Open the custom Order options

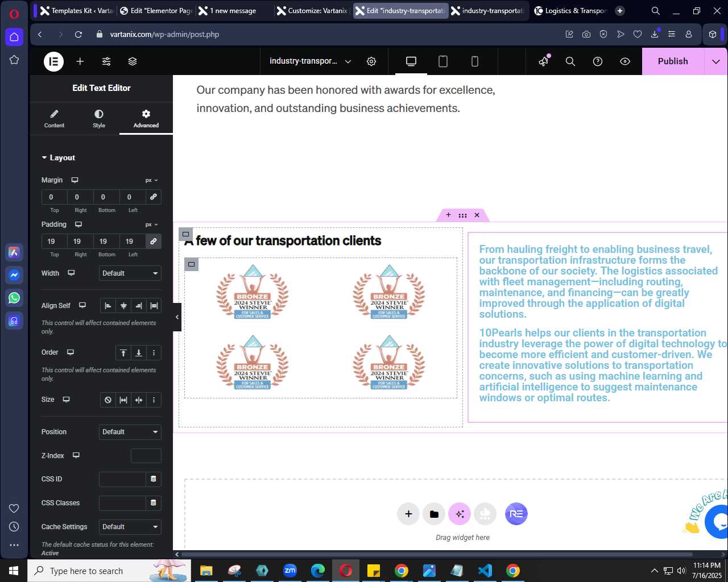point(154,353)
